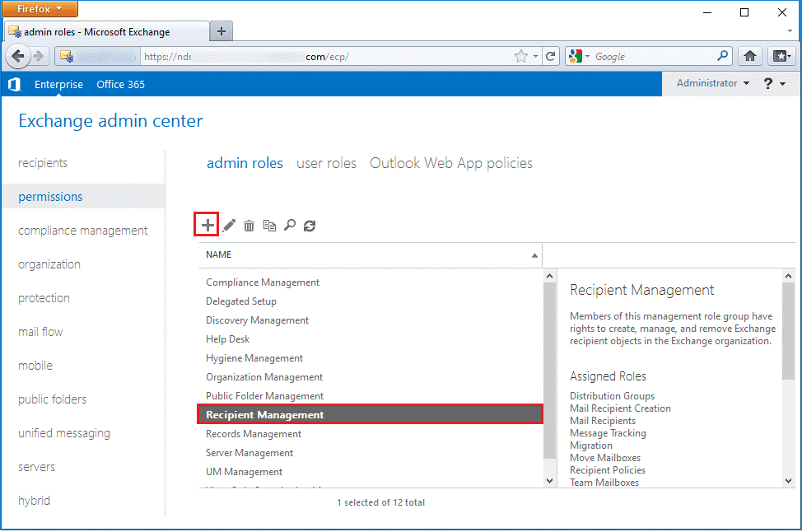
Task: Open the mobile section
Action: pyautogui.click(x=35, y=366)
